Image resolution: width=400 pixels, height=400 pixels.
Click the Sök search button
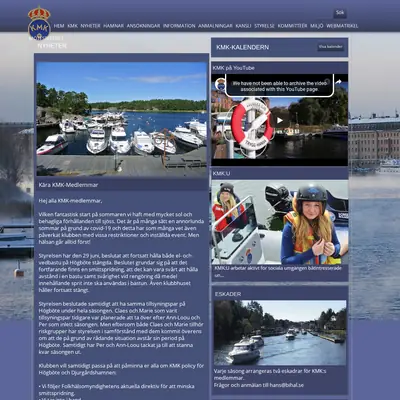pos(340,13)
